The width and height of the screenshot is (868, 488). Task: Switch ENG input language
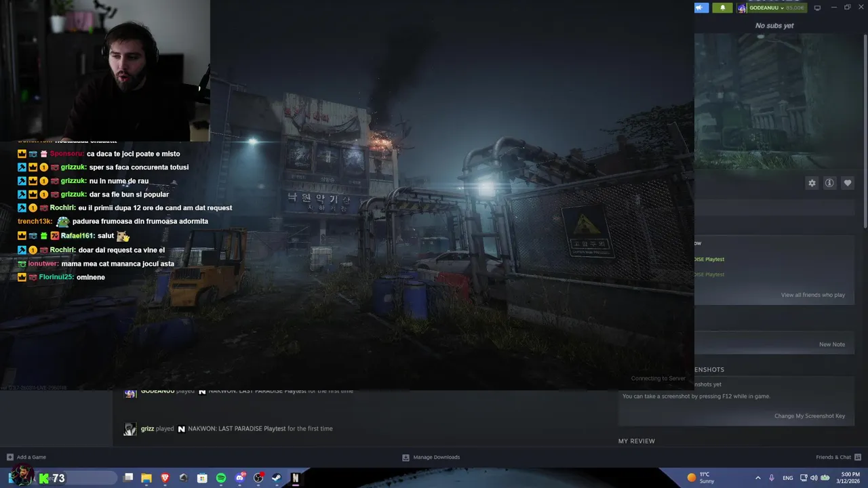click(x=787, y=478)
